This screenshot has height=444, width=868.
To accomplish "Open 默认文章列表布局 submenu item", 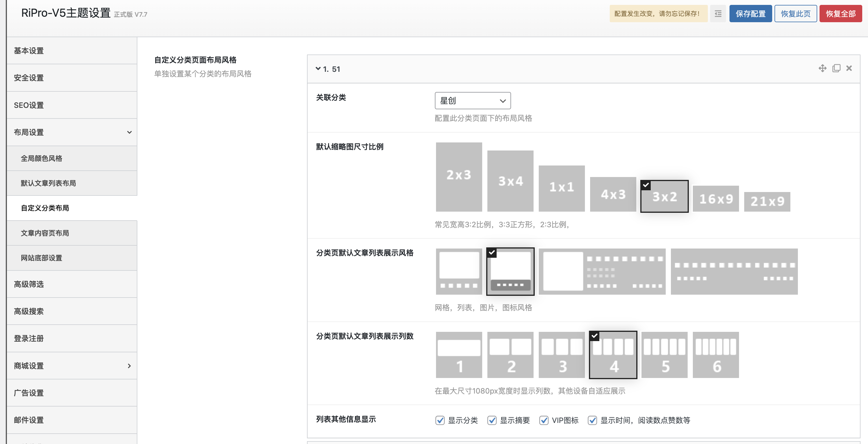I will point(72,183).
